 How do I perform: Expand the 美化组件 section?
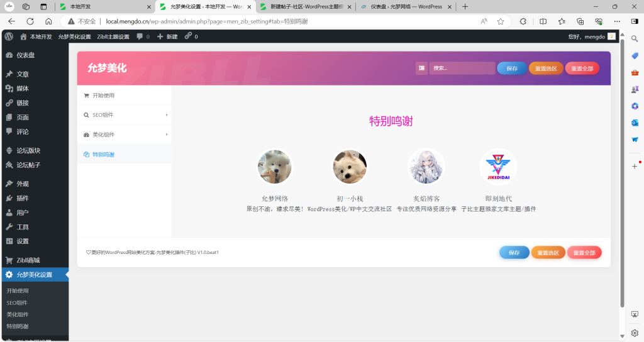[124, 135]
